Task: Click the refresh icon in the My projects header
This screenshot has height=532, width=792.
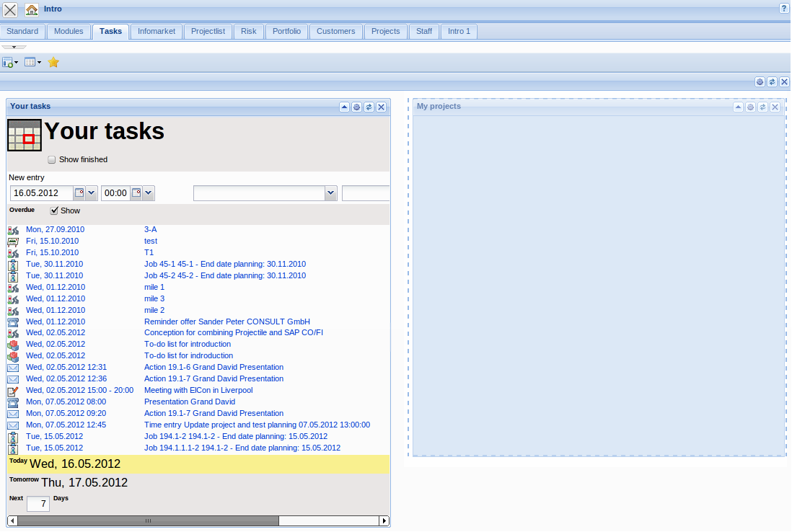Action: click(762, 107)
